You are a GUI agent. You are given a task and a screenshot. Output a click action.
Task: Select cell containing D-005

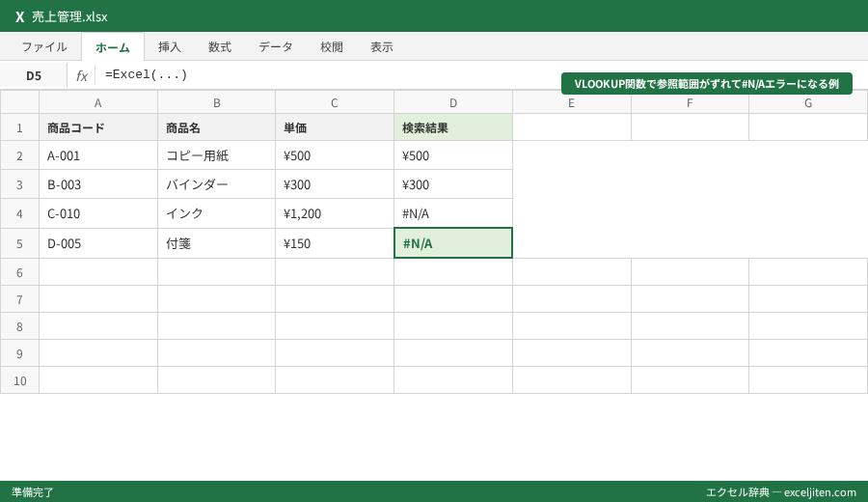[x=98, y=243]
